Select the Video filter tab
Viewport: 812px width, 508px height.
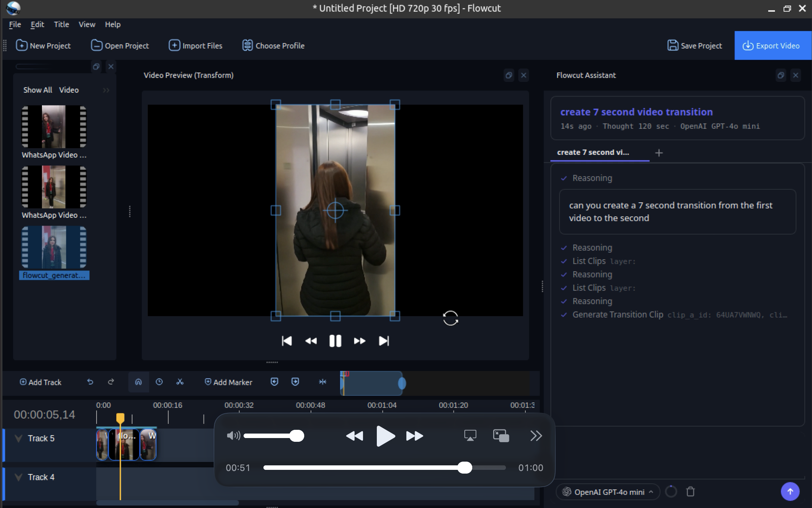[69, 90]
